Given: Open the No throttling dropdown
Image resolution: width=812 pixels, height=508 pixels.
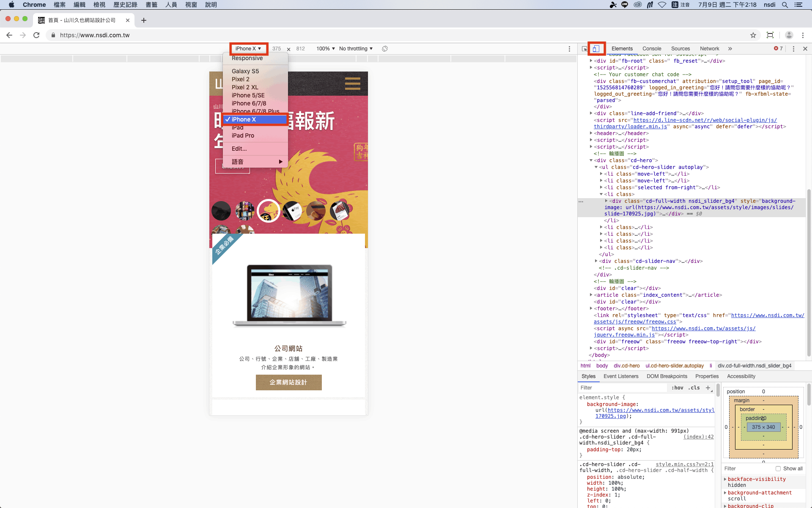Looking at the screenshot, I should click(356, 49).
